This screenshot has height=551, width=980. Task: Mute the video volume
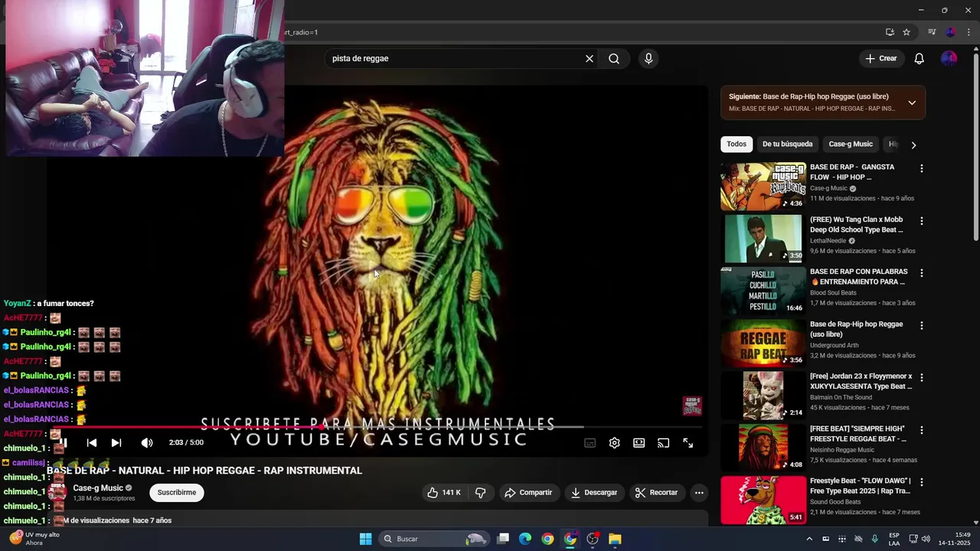click(147, 443)
